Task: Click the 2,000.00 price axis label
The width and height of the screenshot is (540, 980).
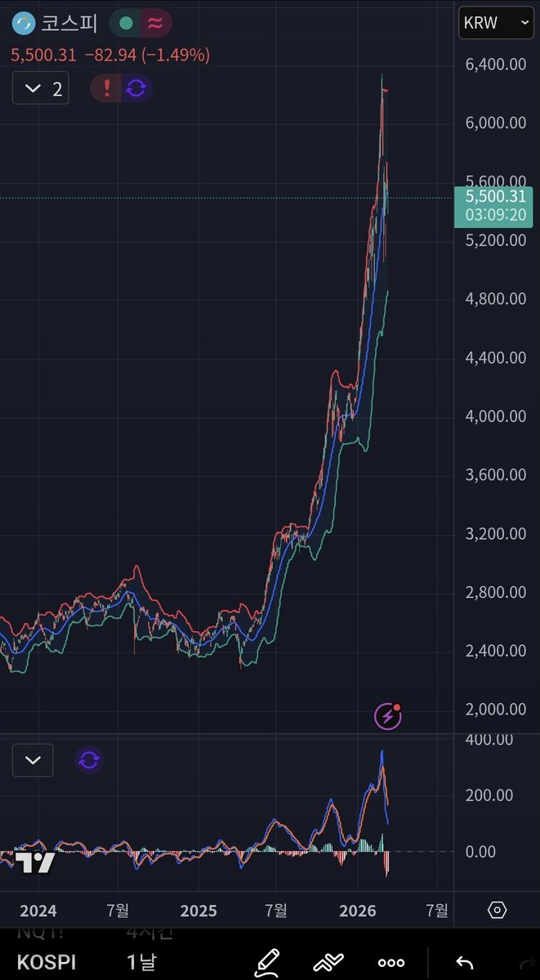Action: pyautogui.click(x=496, y=710)
